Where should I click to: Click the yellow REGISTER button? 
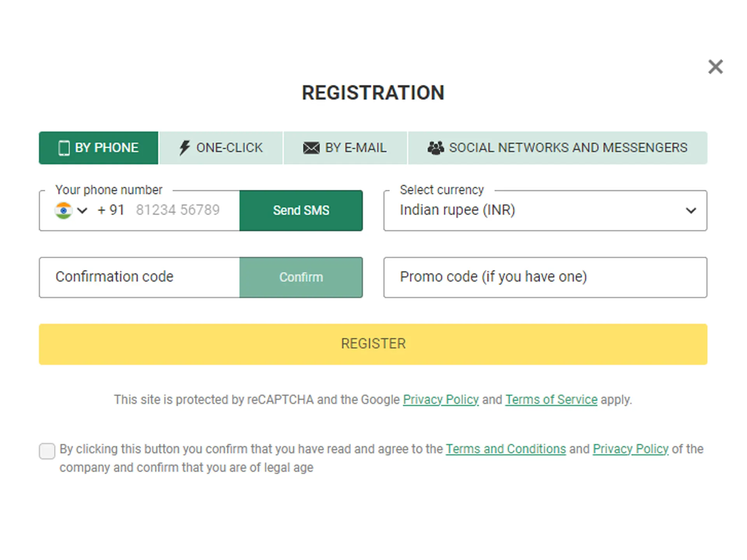373,343
